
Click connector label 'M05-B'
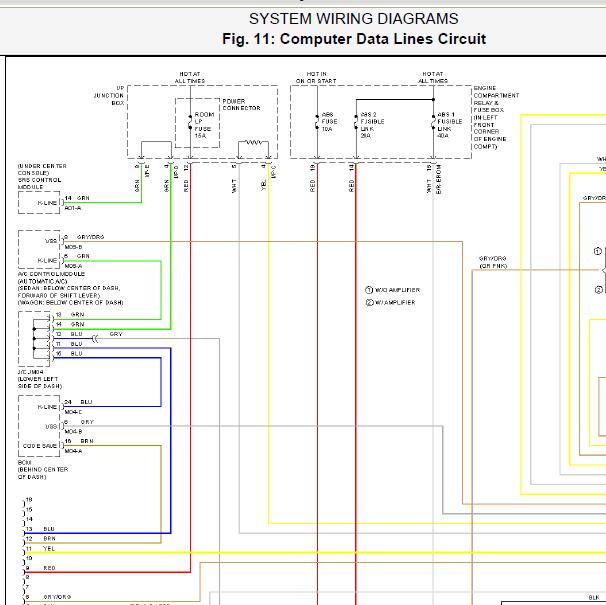(73, 247)
